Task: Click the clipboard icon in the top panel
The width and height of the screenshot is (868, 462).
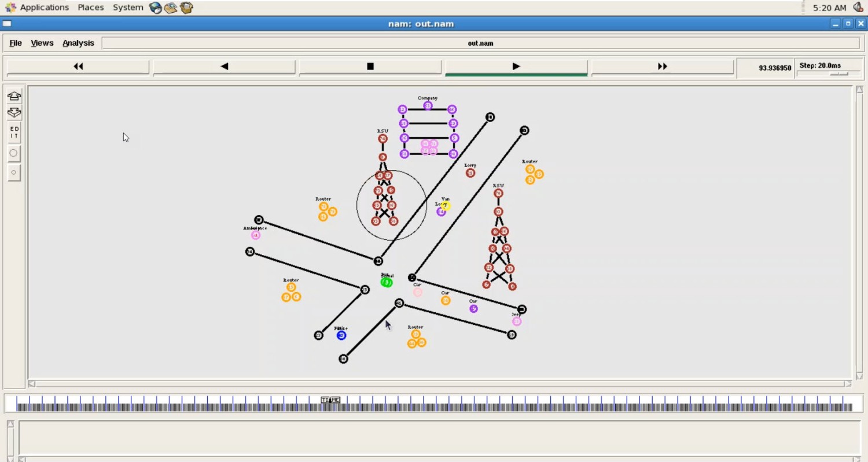Action: click(x=186, y=8)
